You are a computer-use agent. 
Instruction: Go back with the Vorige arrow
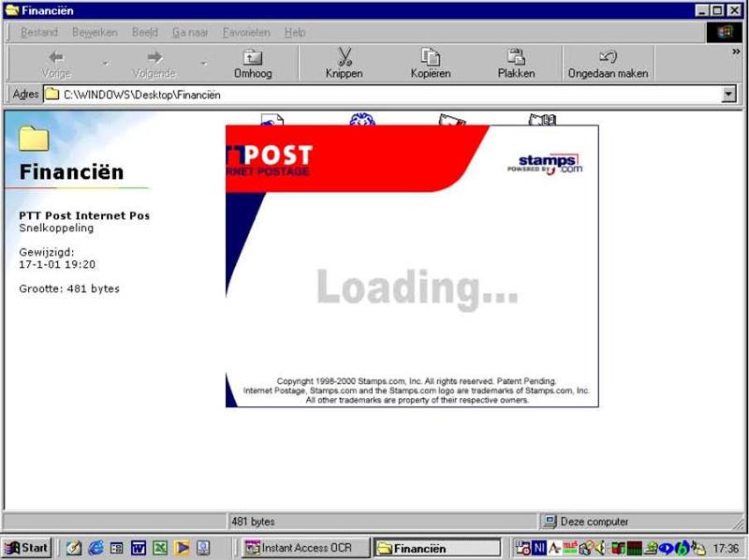point(56,64)
